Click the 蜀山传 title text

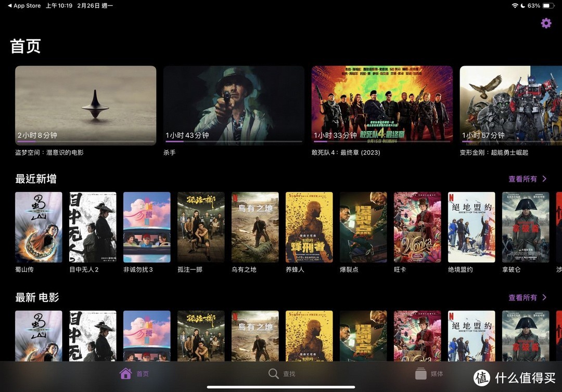coord(24,270)
